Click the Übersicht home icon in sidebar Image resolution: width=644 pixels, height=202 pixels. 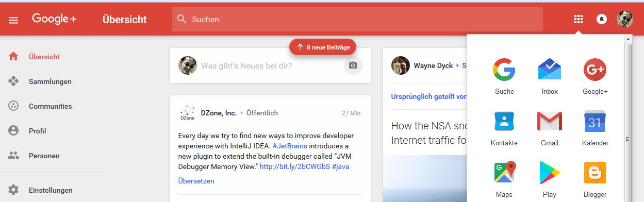coord(13,57)
